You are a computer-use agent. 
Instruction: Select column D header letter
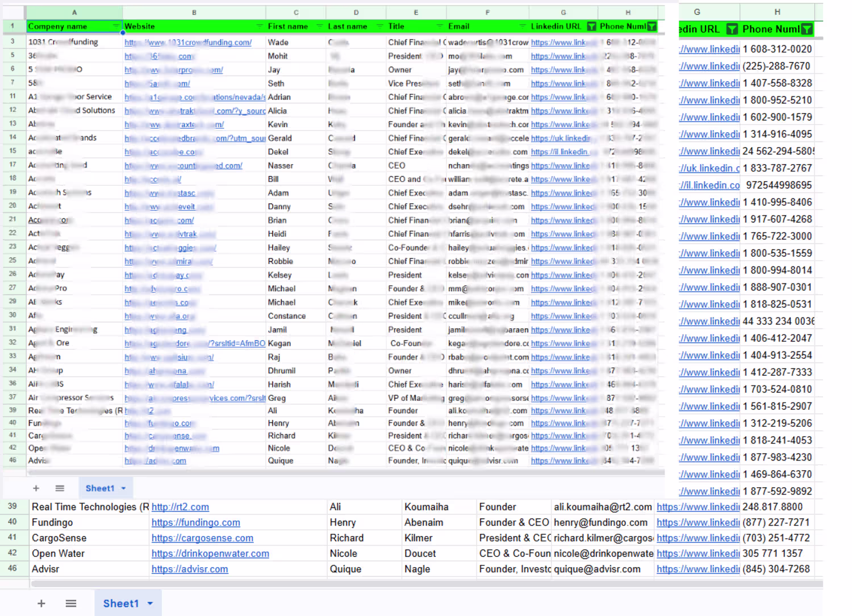356,12
